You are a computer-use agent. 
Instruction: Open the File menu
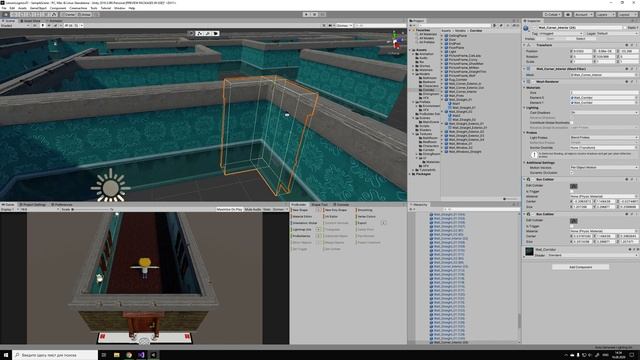[x=4, y=8]
